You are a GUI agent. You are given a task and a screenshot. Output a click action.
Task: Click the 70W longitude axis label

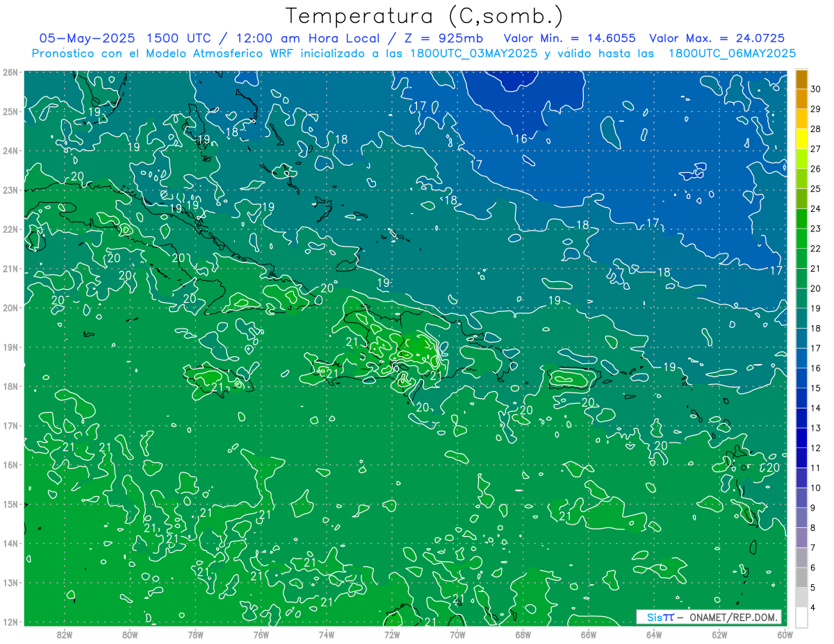coord(457,634)
